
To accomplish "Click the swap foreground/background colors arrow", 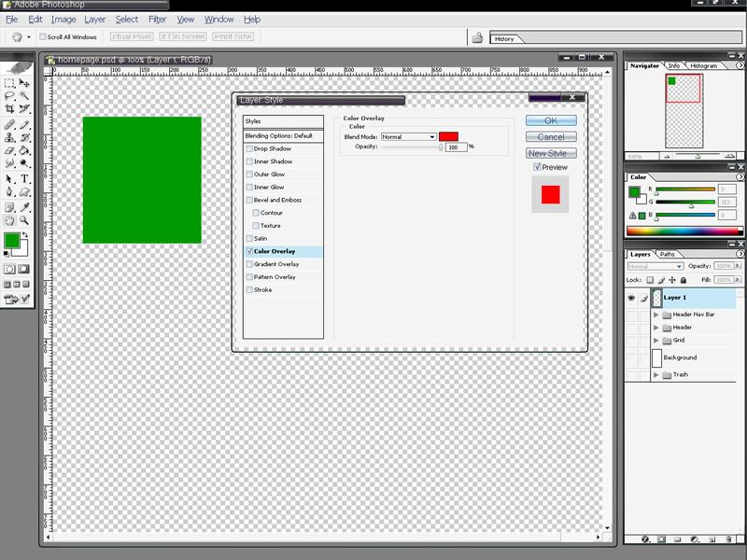I will (25, 235).
